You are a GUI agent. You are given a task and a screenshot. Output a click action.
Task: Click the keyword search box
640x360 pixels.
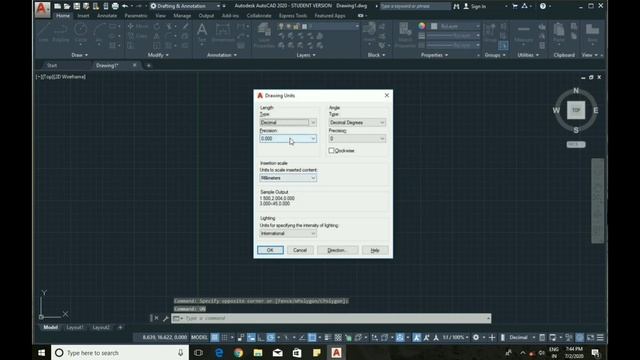(415, 6)
